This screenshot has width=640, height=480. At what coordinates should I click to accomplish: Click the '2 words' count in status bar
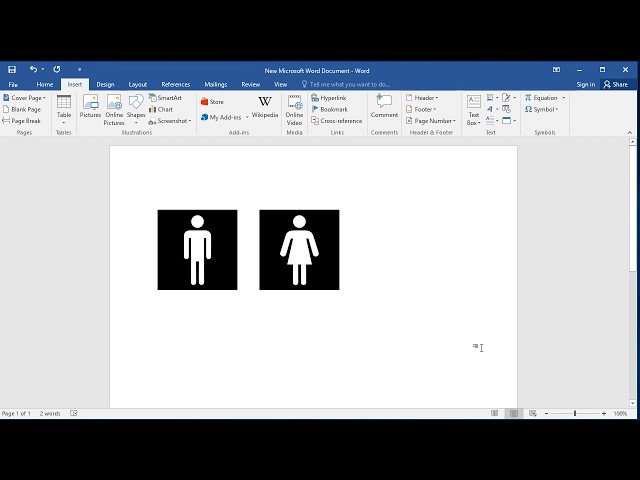(50, 413)
